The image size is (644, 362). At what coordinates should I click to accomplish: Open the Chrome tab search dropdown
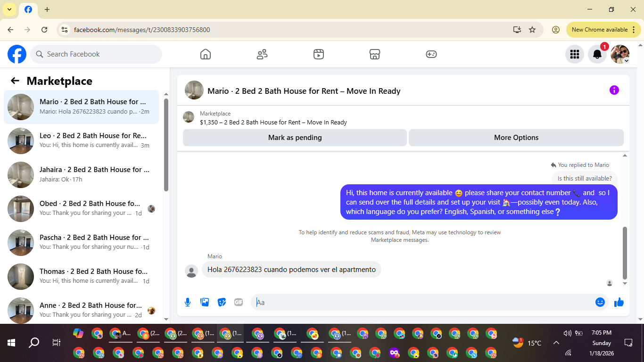click(9, 9)
